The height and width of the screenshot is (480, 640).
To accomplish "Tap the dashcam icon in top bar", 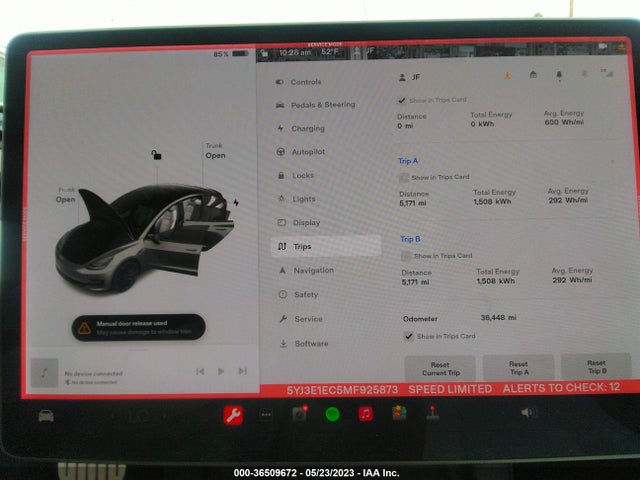I will coord(603,46).
